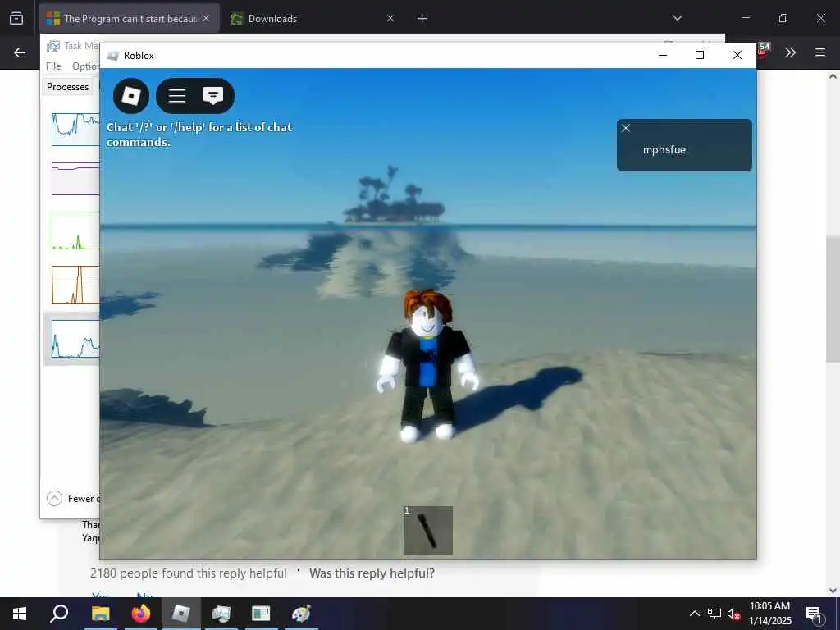
Task: Dismiss the mphsfue player panel with X
Action: [626, 128]
